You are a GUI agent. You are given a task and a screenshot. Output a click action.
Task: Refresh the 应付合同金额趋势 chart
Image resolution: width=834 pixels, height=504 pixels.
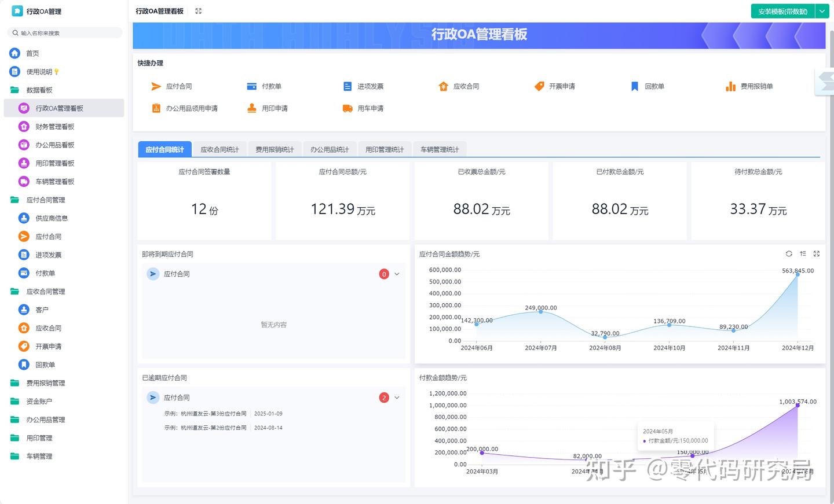(x=789, y=253)
